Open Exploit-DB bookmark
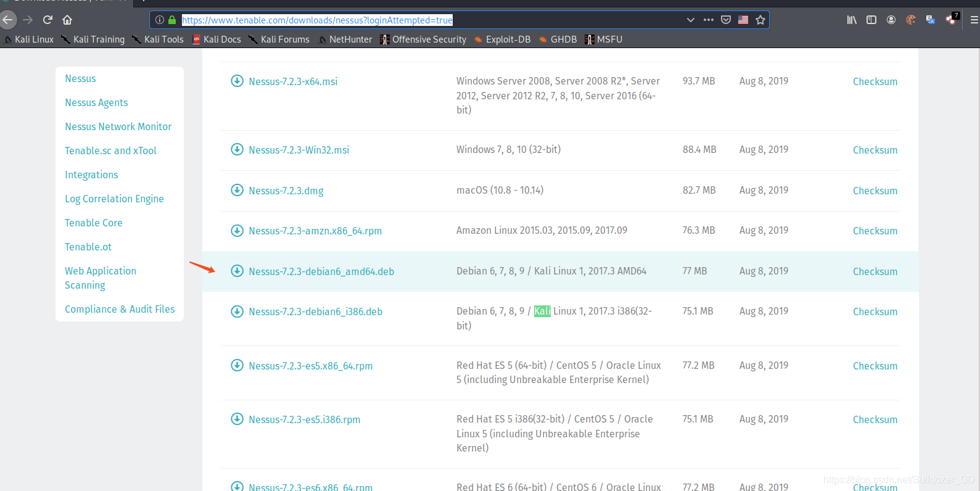The width and height of the screenshot is (980, 491). point(502,39)
